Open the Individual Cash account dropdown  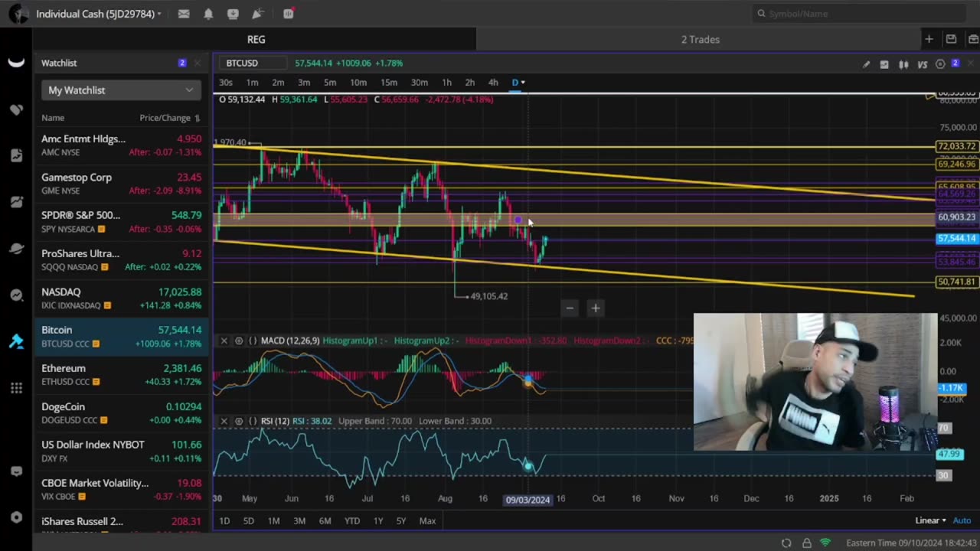point(99,14)
